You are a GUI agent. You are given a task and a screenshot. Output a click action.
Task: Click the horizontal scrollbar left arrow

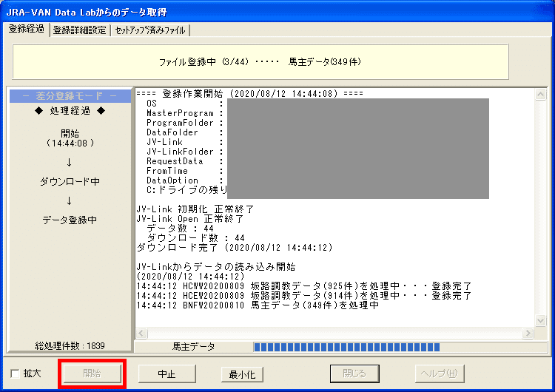(141, 334)
